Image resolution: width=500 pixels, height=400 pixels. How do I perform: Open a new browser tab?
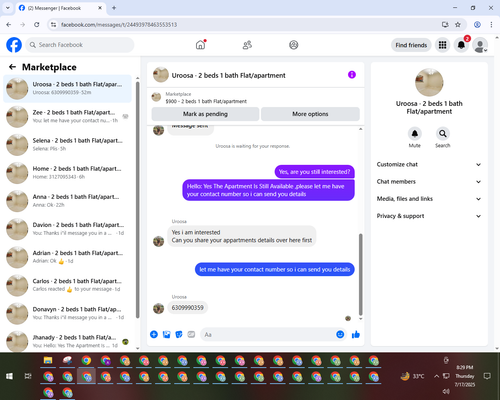coord(114,8)
